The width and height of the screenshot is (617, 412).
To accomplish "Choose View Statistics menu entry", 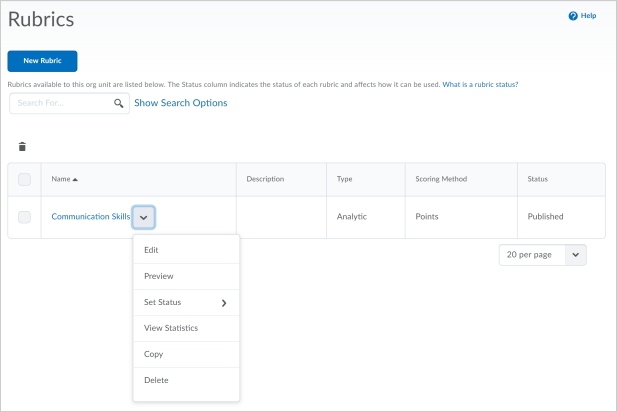I will [x=171, y=328].
